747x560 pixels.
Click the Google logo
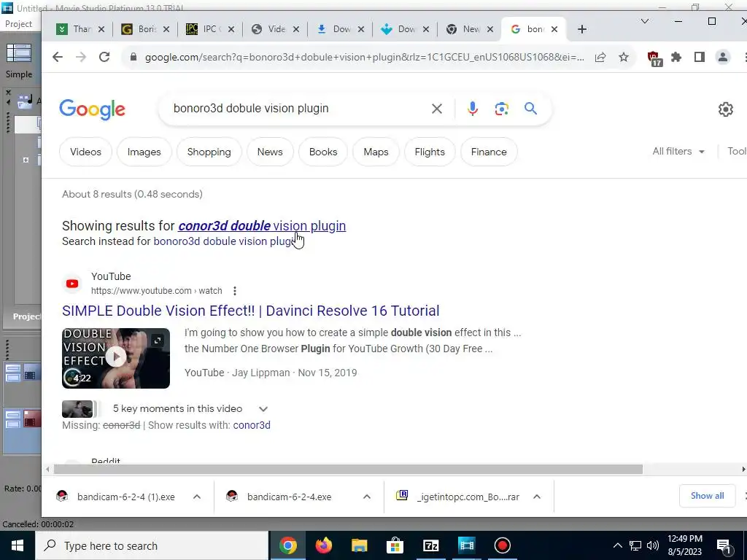pos(93,109)
